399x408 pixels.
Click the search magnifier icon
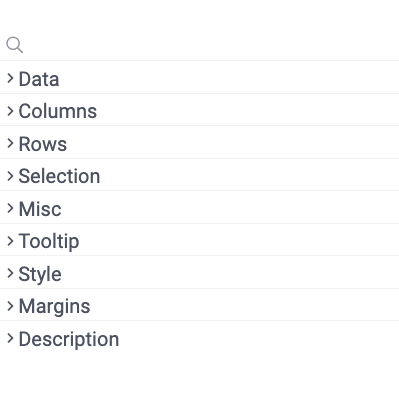coord(15,45)
